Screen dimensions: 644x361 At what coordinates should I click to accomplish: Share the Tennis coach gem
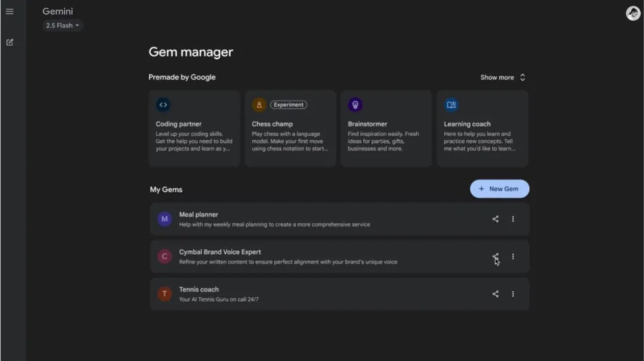point(495,294)
